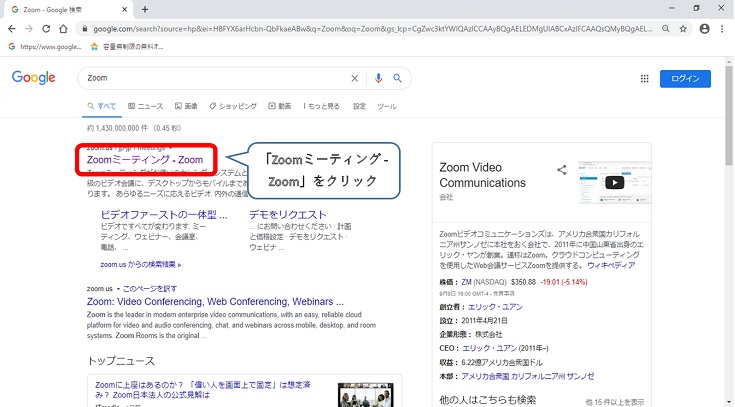
Task: Open the Zoomミーティング - Zoom result
Action: pos(145,160)
